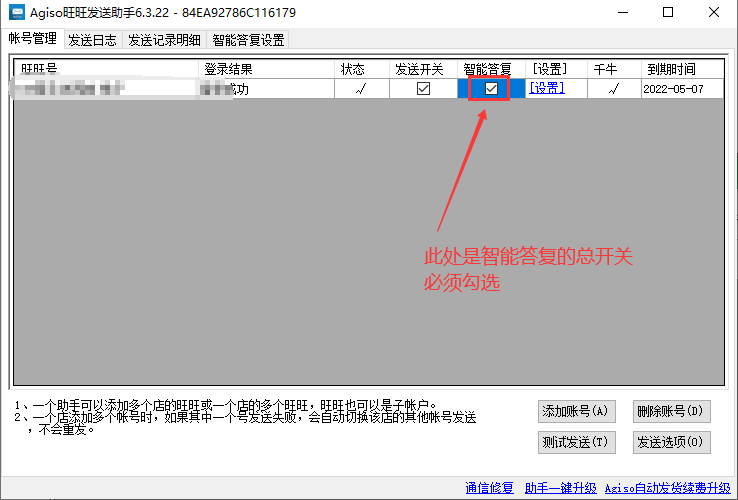Screen dimensions: 738x500
Task: Toggle the 发送开关 checkbox in the account row
Action: (x=423, y=89)
